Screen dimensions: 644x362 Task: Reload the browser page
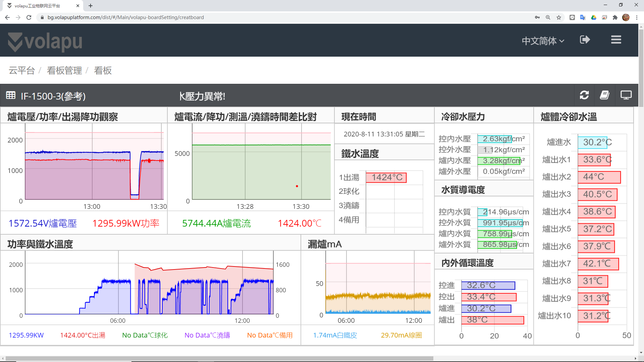pyautogui.click(x=29, y=17)
